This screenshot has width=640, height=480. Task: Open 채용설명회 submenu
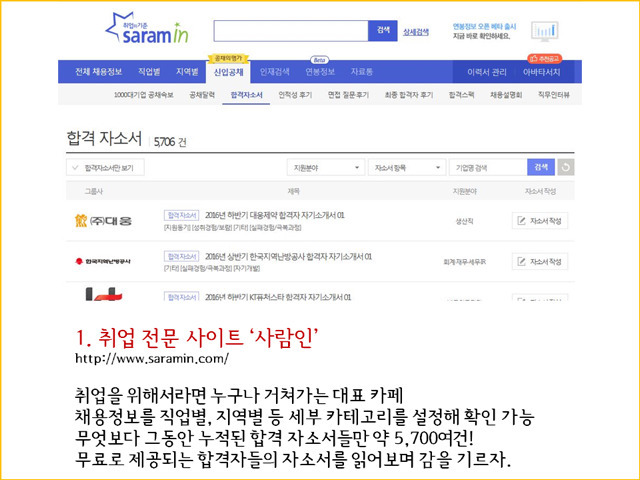[506, 95]
